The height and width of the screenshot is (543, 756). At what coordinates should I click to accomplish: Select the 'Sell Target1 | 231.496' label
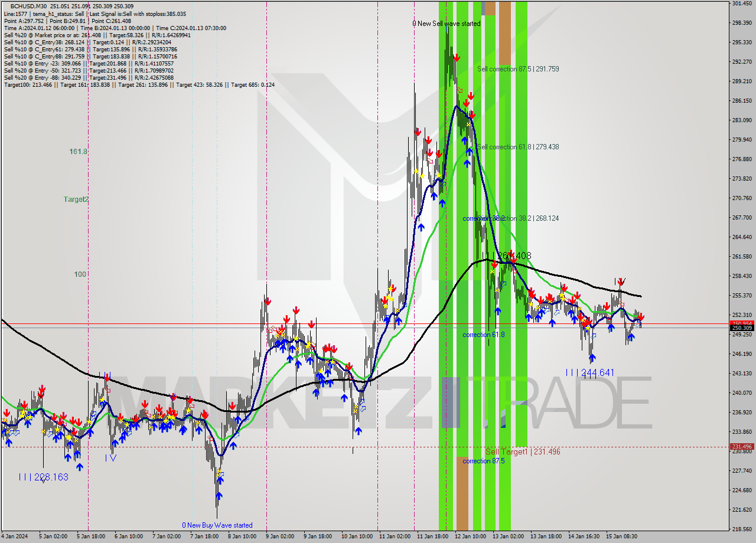tap(523, 452)
